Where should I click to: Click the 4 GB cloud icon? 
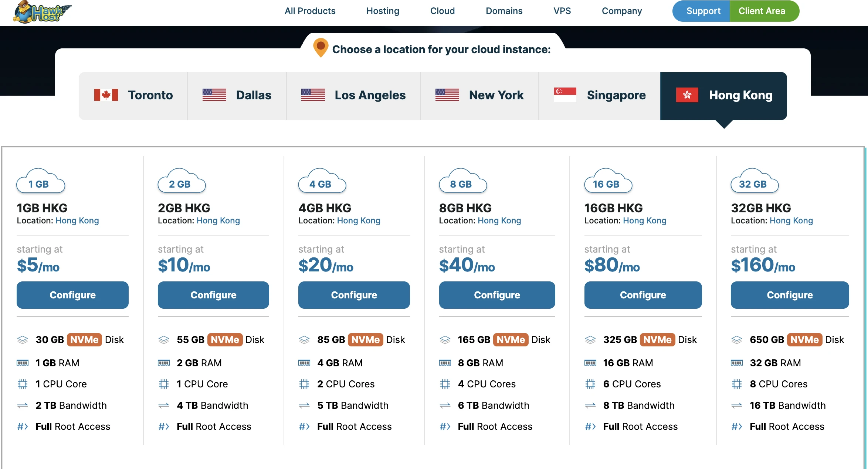tap(322, 181)
